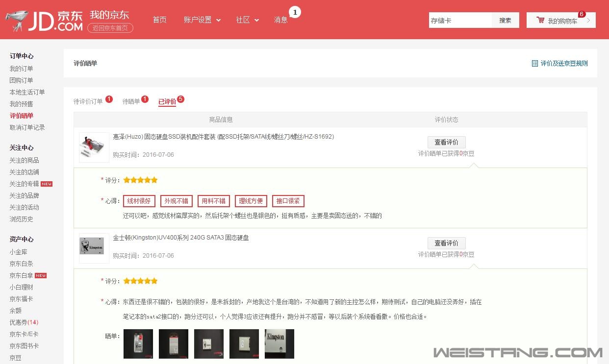
Task: Open 我的订单 in the sidebar
Action: point(22,69)
